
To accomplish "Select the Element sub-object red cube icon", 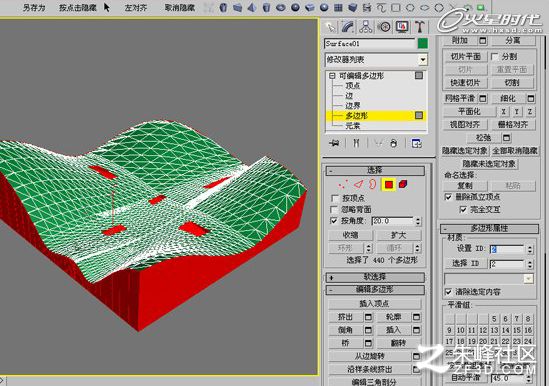I will tap(403, 184).
